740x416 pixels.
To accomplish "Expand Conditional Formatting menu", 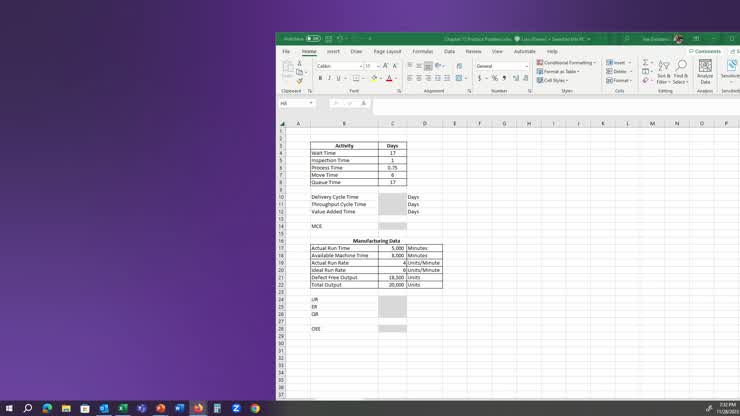I will (x=566, y=63).
